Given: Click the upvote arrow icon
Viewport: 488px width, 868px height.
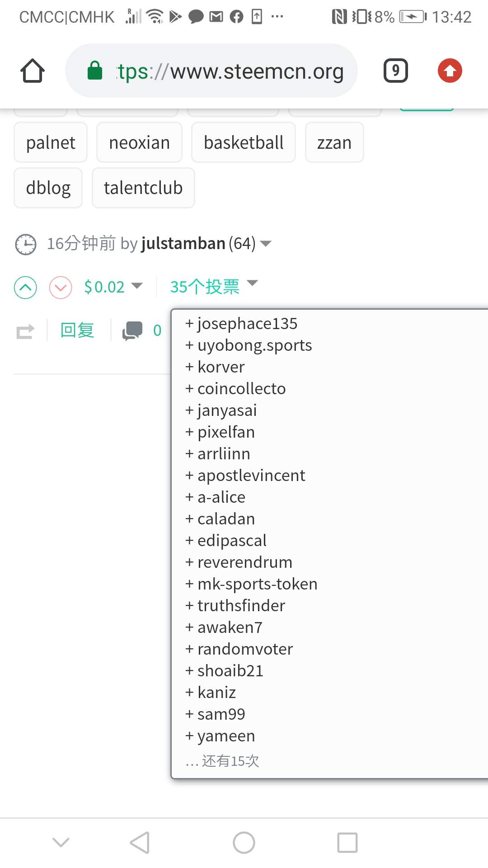Looking at the screenshot, I should click(x=25, y=287).
